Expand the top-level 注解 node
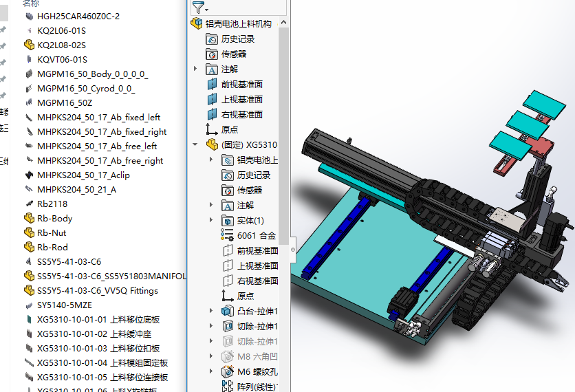This screenshot has width=575, height=392. click(x=195, y=69)
